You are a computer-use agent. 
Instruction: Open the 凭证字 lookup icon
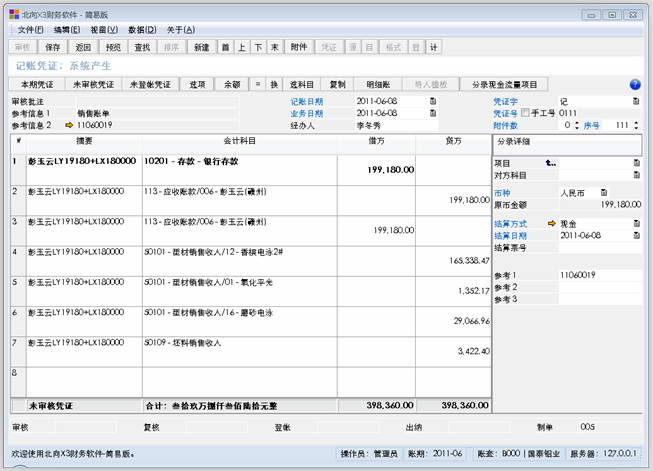point(636,101)
